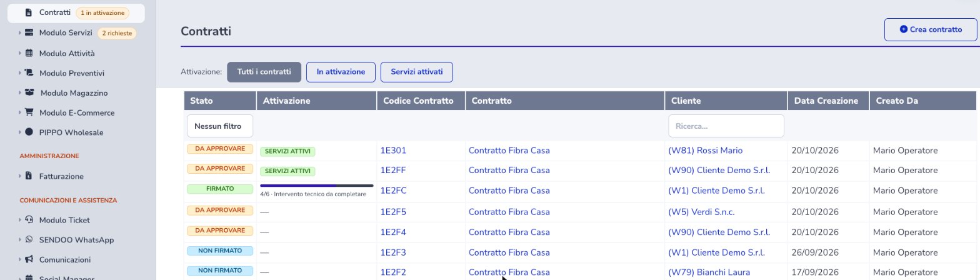Open contract code 1E2F4
The width and height of the screenshot is (980, 280).
pos(393,232)
